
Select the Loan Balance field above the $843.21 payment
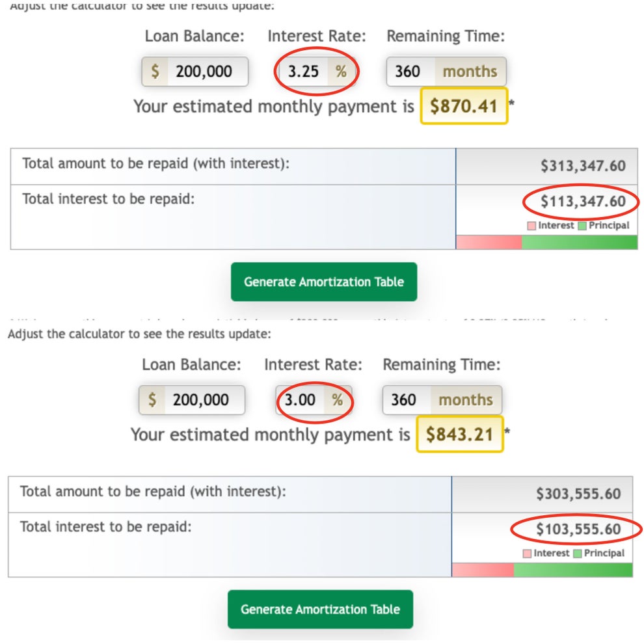(204, 399)
